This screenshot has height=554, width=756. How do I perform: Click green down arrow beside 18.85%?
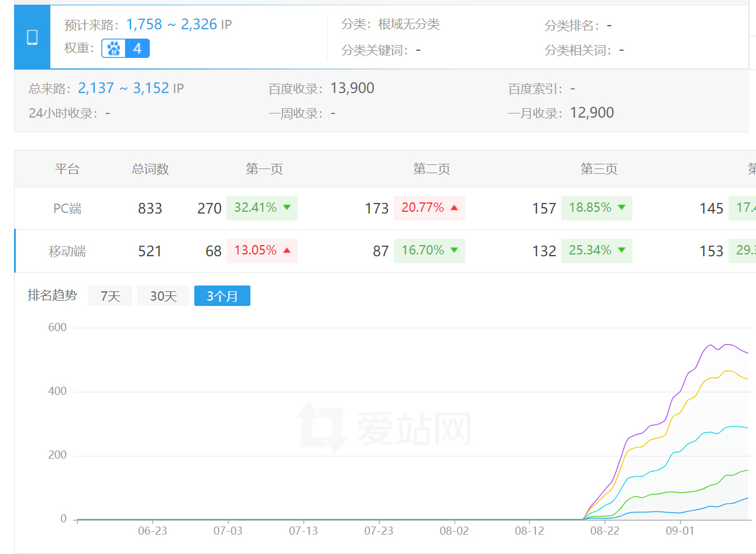pyautogui.click(x=621, y=208)
